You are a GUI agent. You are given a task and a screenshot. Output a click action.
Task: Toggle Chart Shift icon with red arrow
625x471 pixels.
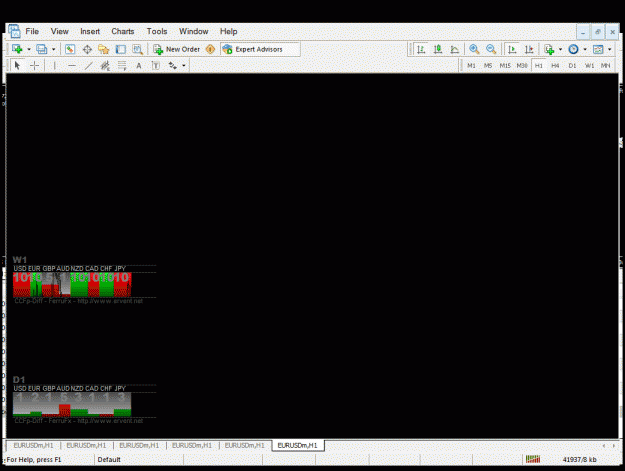pyautogui.click(x=529, y=49)
